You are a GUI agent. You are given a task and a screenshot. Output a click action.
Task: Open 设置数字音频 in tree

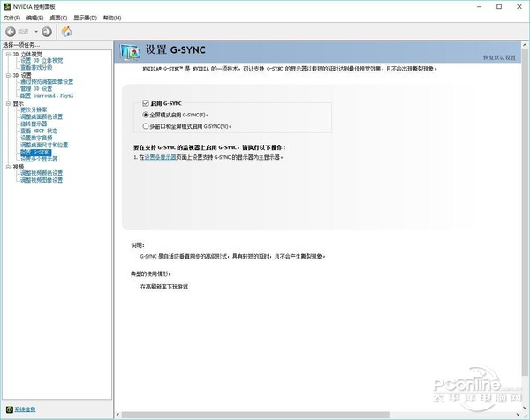click(x=36, y=138)
